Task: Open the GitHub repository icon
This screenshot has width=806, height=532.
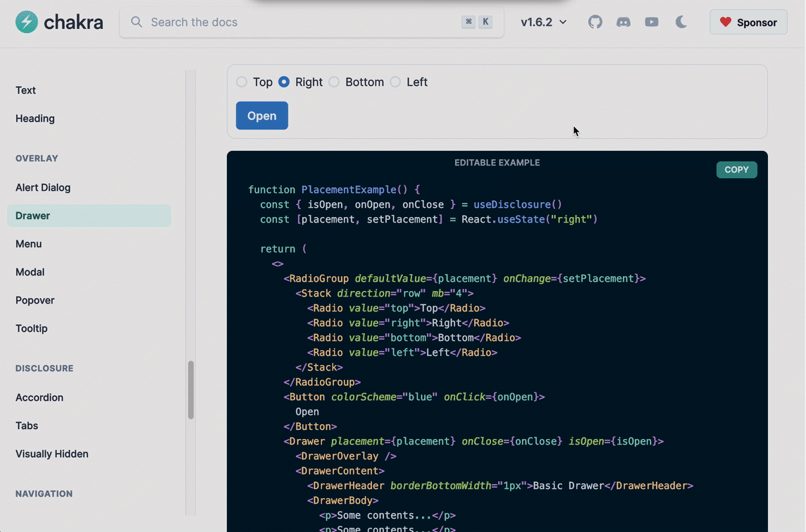Action: [x=595, y=22]
